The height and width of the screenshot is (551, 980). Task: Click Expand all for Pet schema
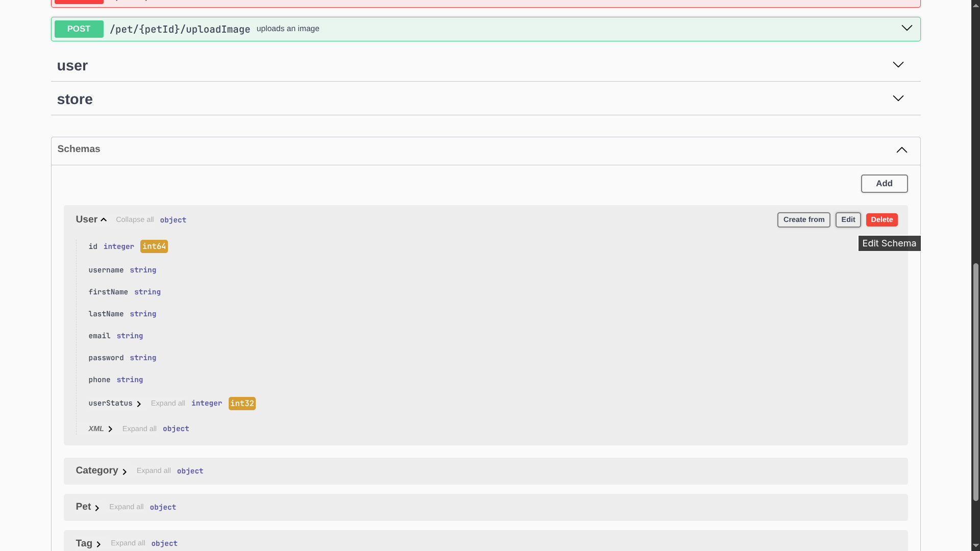(x=126, y=507)
